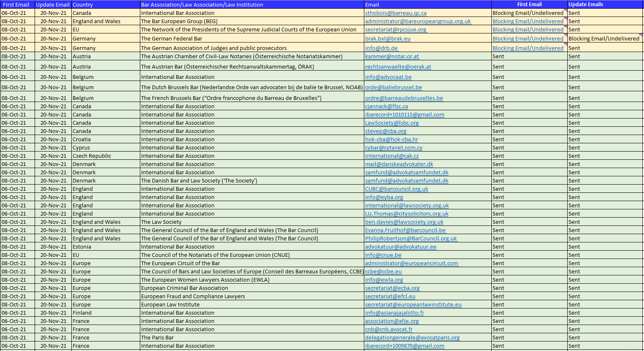Click secretariat@europeanlawinstitute.eu link
Screen dimensions: 644x351
click(413, 305)
